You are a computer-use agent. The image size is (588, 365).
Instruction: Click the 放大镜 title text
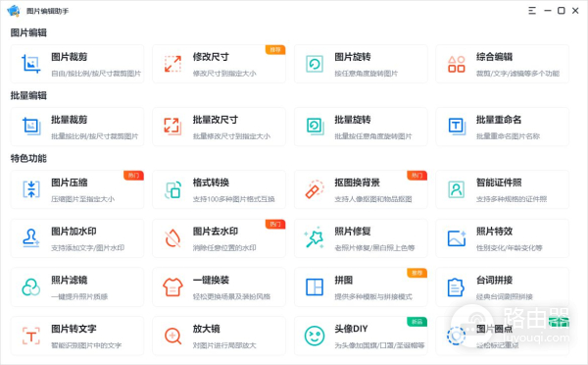point(207,329)
